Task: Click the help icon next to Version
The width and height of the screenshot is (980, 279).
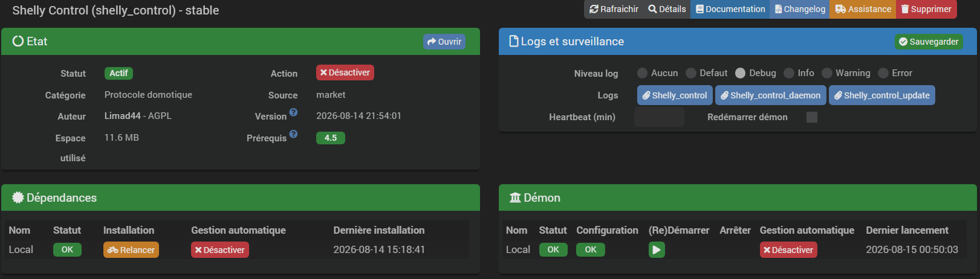Action: pos(293,112)
